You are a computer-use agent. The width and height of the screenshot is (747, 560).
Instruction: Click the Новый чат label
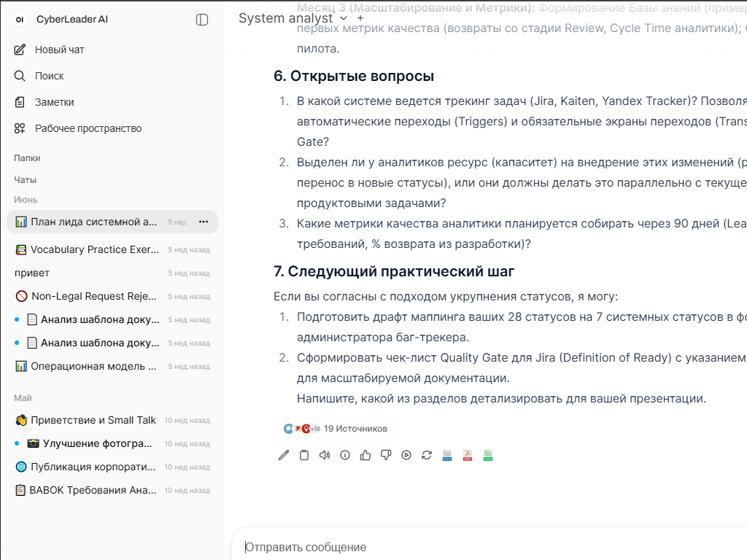coord(60,50)
